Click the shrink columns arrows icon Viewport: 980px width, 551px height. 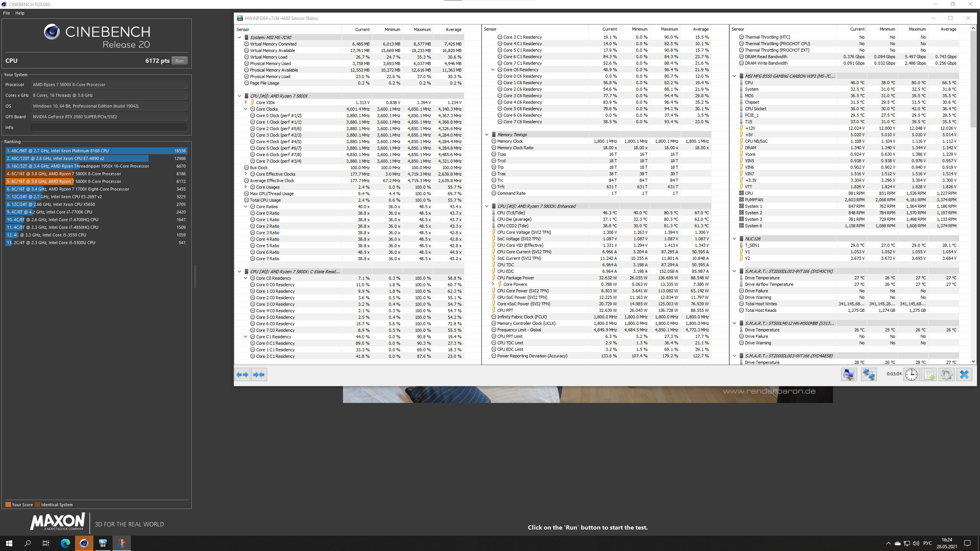point(259,374)
